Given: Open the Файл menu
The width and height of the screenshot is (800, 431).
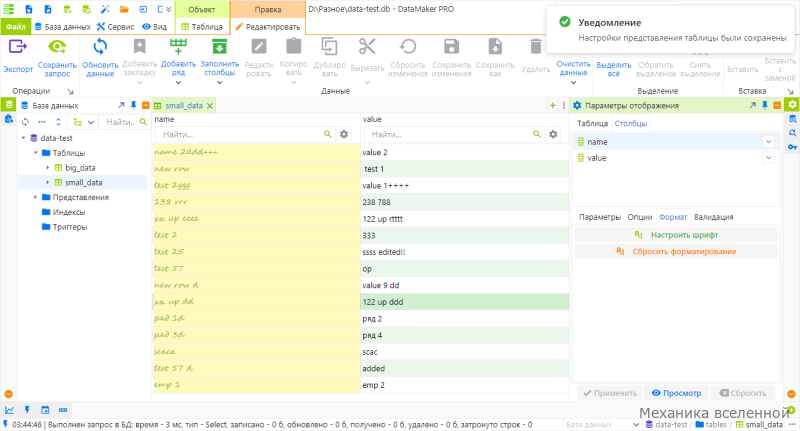Looking at the screenshot, I should (x=16, y=27).
